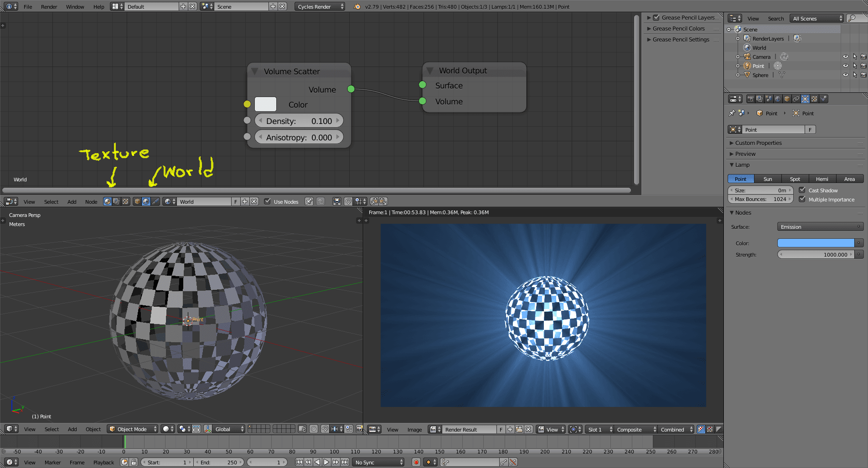Choose the Spot lamp type button
This screenshot has width=868, height=468.
pyautogui.click(x=795, y=179)
